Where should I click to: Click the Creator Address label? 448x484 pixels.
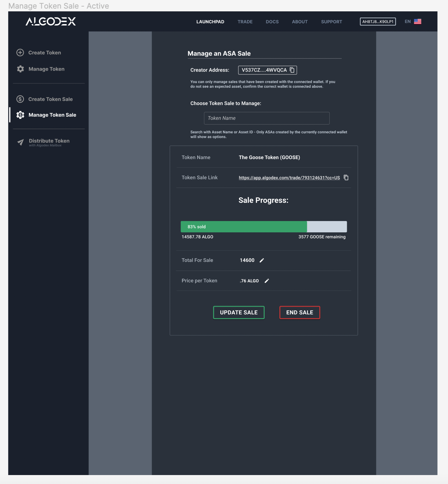(x=210, y=70)
